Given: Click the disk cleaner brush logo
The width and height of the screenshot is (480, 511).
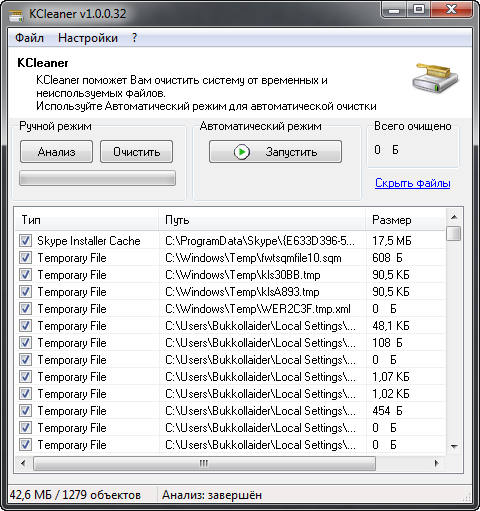Looking at the screenshot, I should click(435, 78).
